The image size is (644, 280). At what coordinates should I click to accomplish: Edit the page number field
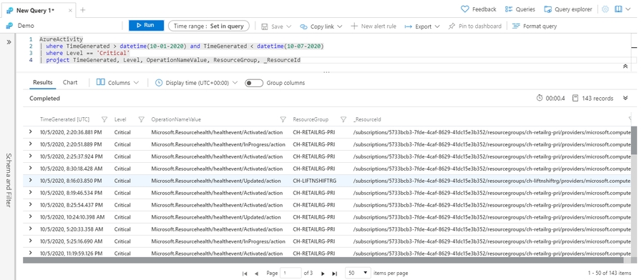291,273
